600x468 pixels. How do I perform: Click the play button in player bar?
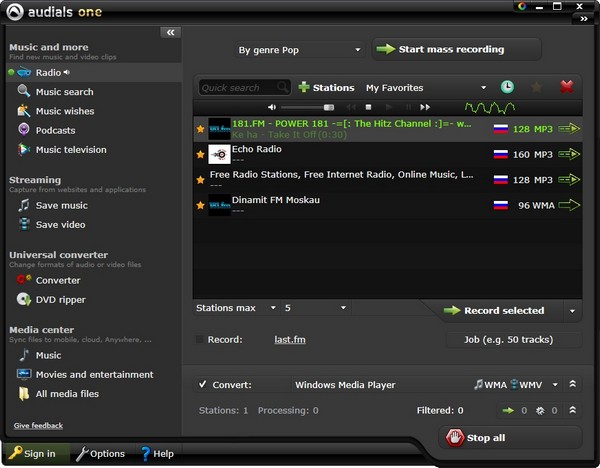click(389, 107)
